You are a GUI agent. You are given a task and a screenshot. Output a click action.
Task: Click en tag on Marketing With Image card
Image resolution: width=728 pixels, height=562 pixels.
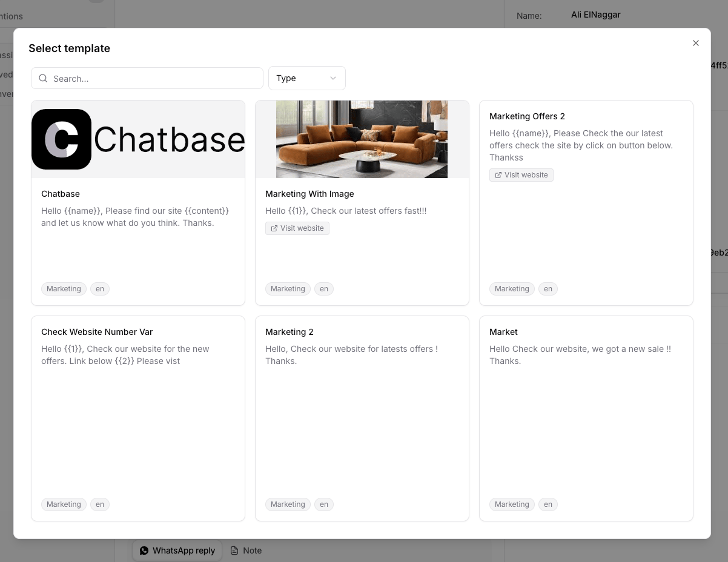324,289
